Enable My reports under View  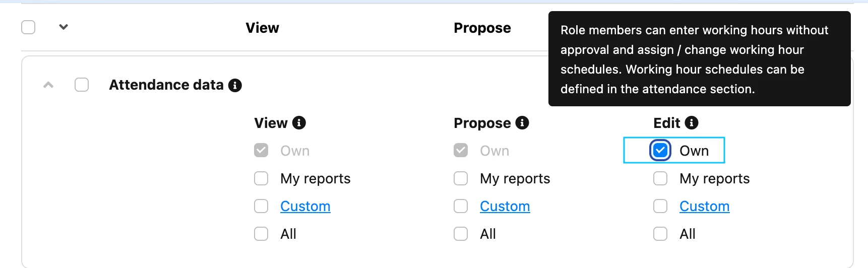(261, 179)
